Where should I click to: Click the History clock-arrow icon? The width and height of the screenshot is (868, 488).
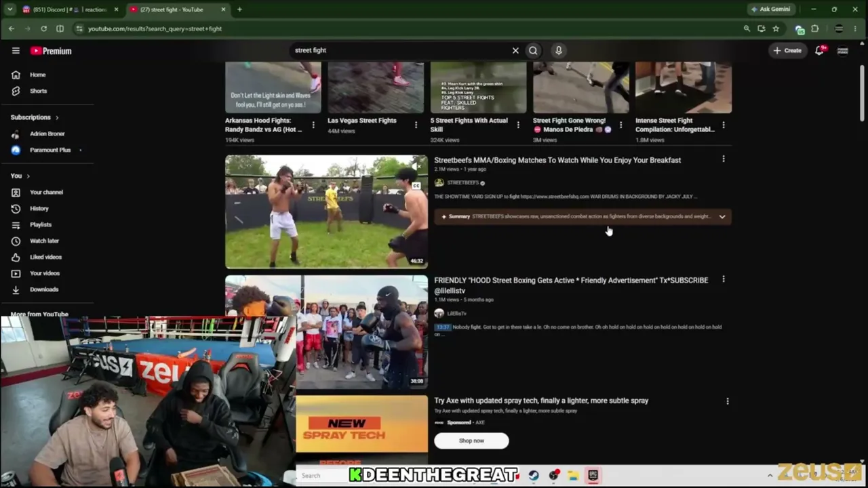pyautogui.click(x=16, y=208)
